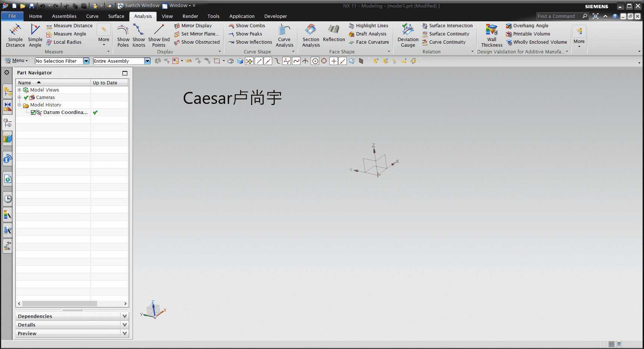Select the Simple Angle tool
This screenshot has height=349, width=644.
(x=35, y=35)
